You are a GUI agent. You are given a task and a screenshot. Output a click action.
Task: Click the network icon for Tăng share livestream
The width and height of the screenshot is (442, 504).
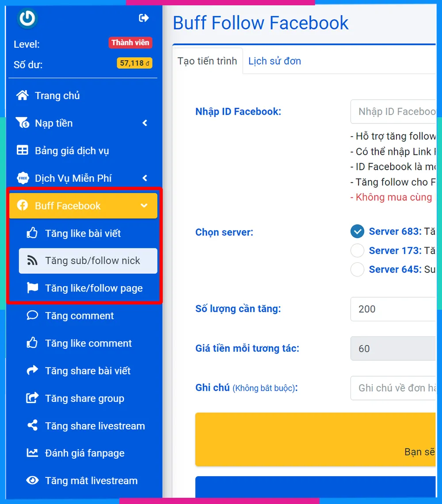click(x=32, y=426)
